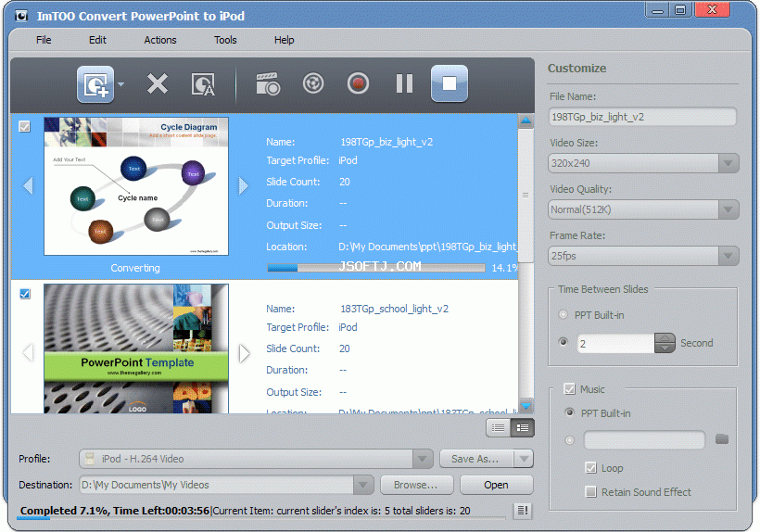Enable Retain Sound Effect
Image resolution: width=760 pixels, height=532 pixels.
[590, 492]
